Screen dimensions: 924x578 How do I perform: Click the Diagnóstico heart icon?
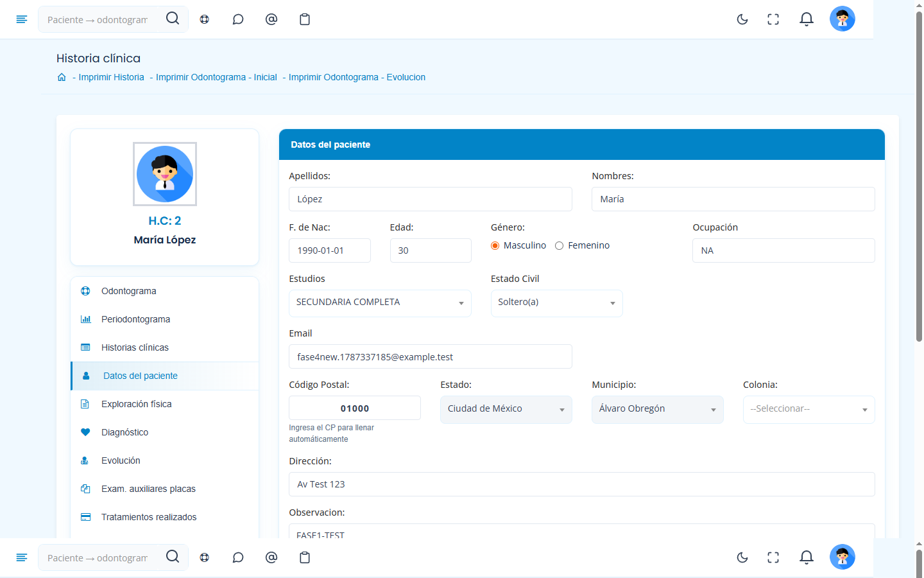pyautogui.click(x=85, y=432)
